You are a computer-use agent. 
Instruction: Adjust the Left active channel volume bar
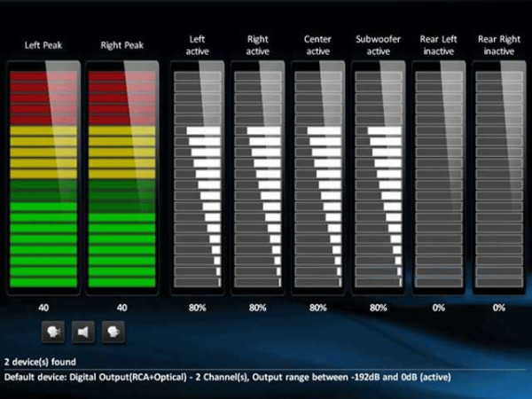[x=197, y=180]
